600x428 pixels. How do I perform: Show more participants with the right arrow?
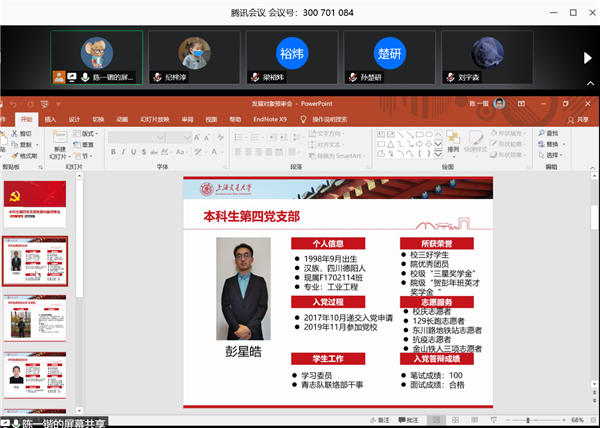[x=587, y=58]
